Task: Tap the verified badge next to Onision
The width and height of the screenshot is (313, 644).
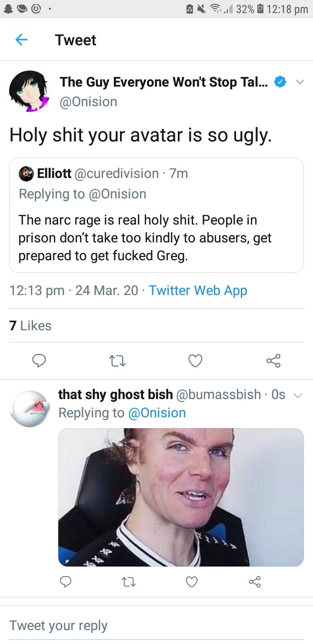Action: coord(280,82)
